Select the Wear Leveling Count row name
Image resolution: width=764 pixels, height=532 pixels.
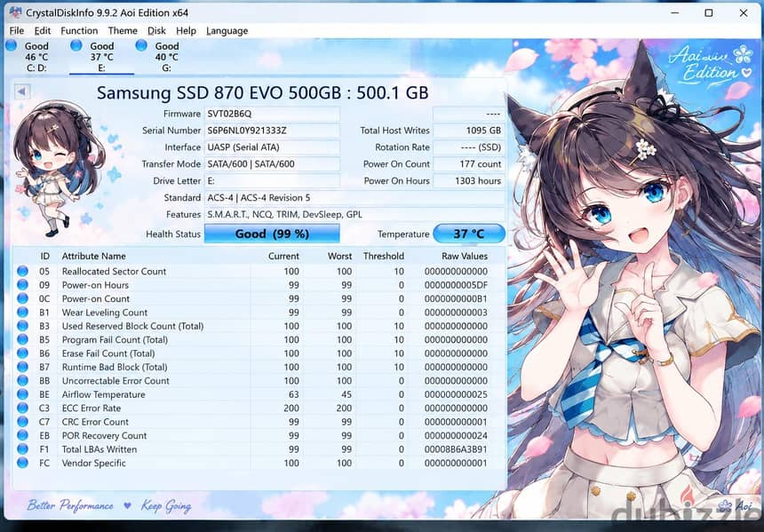pos(104,313)
